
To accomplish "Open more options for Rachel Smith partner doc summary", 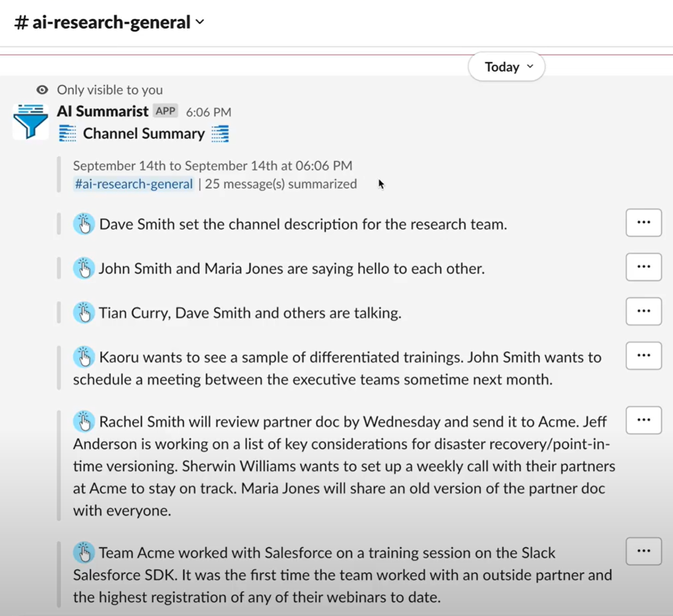I will point(644,420).
